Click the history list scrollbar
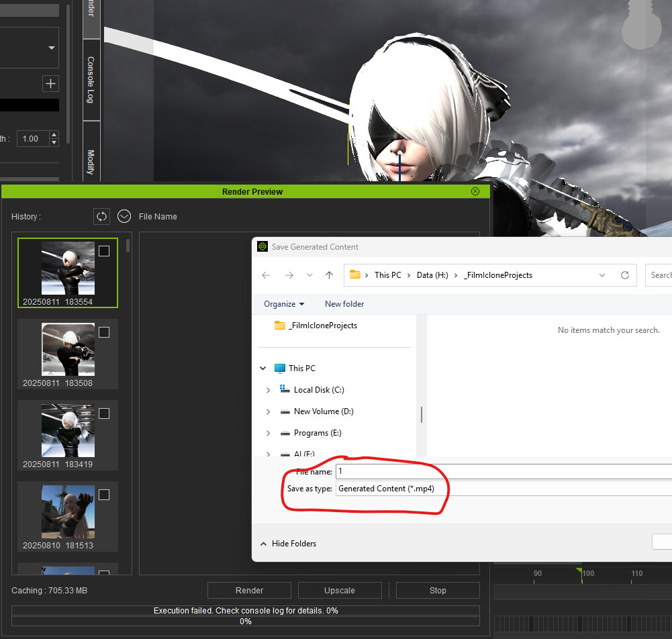672x639 pixels. (x=128, y=246)
